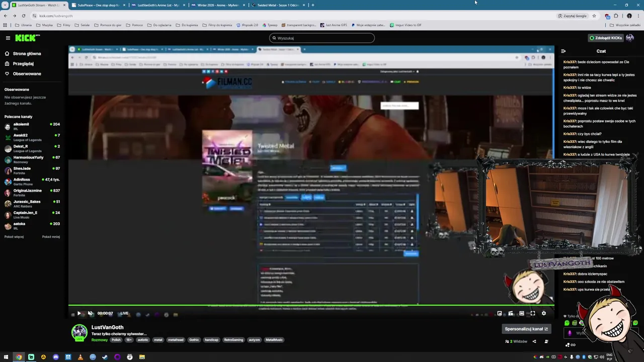Enter fullscreen in the video player

[533, 313]
